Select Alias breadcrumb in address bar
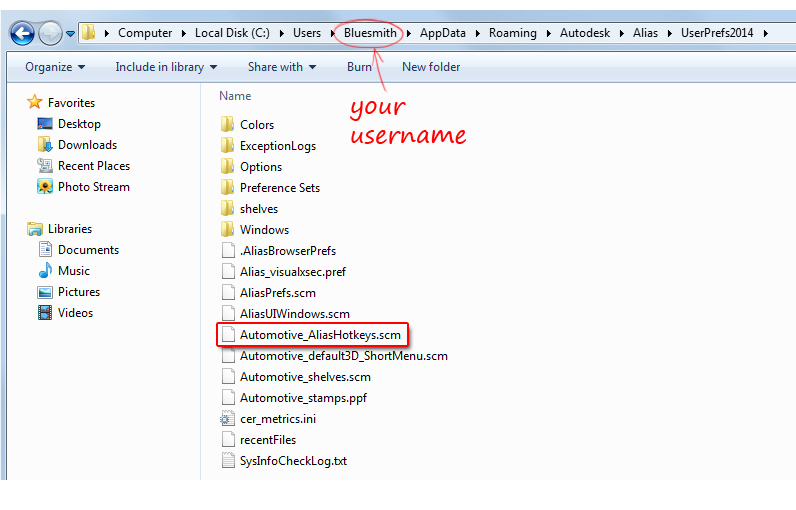Screen dimensions: 796x510 645,33
